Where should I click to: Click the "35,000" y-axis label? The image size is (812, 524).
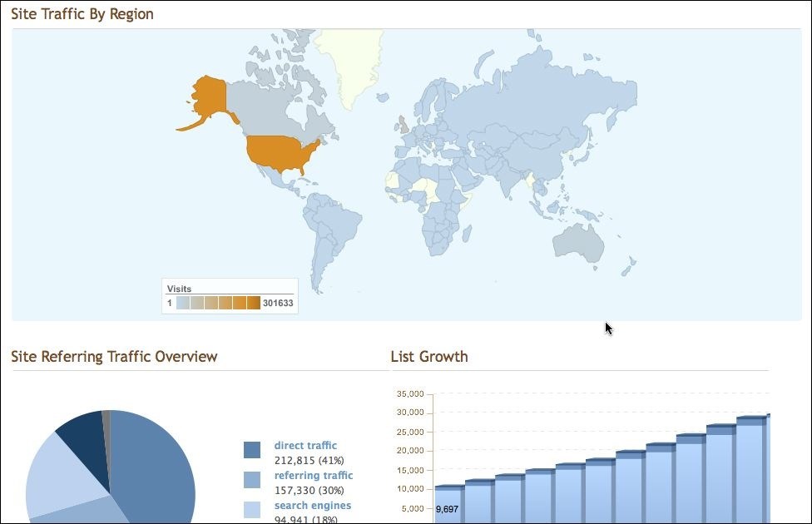click(x=410, y=394)
